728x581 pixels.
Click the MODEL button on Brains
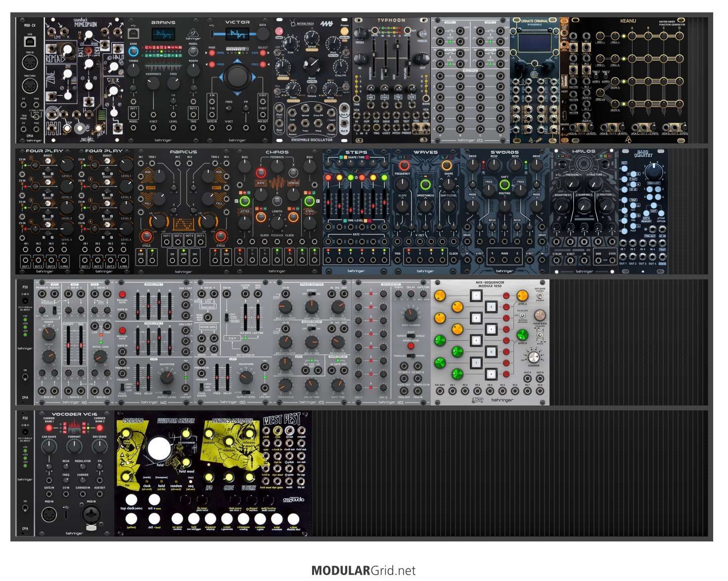tap(193, 51)
